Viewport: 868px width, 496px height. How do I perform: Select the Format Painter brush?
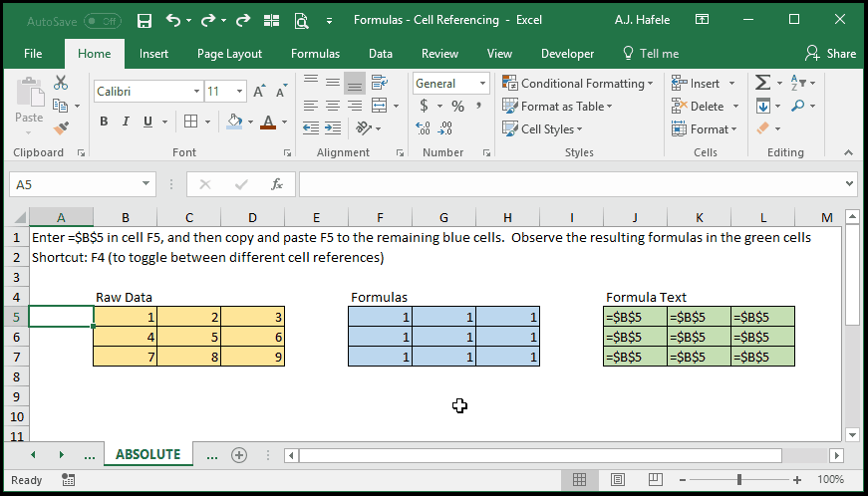[61, 128]
